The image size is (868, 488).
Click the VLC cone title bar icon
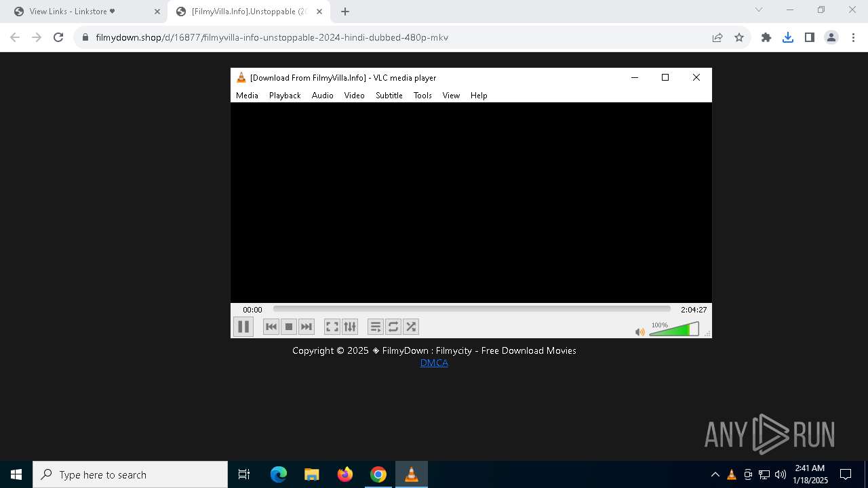(241, 77)
